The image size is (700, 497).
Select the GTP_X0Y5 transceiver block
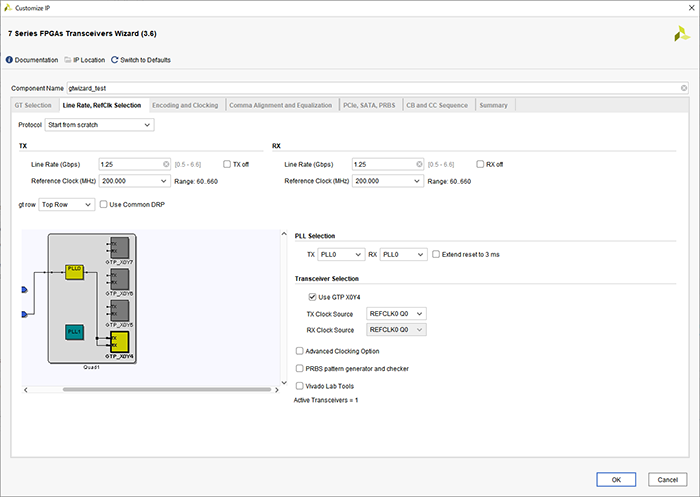120,311
